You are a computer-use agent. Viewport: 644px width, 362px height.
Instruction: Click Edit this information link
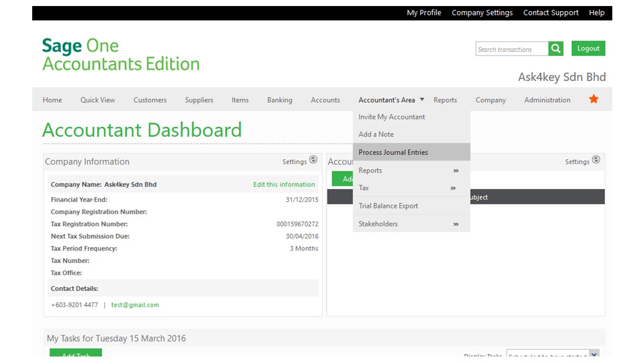(284, 185)
